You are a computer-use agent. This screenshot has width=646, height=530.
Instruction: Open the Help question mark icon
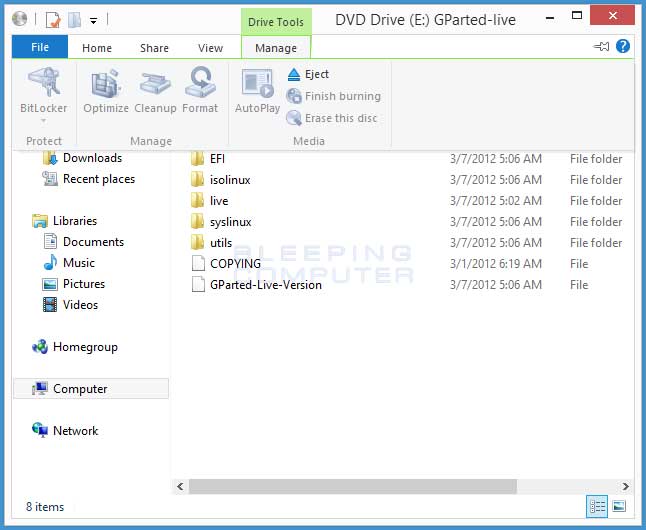(x=623, y=46)
